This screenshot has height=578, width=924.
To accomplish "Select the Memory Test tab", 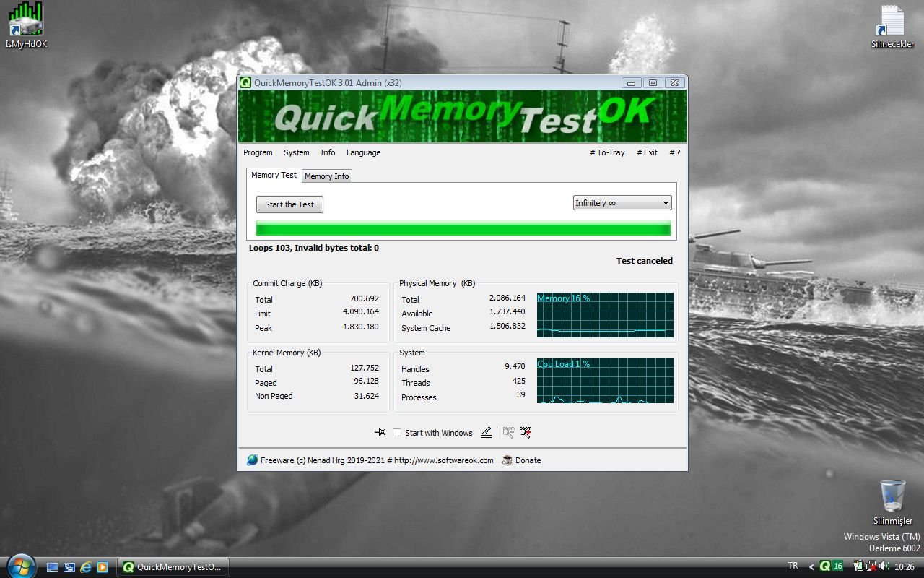I will click(x=274, y=175).
